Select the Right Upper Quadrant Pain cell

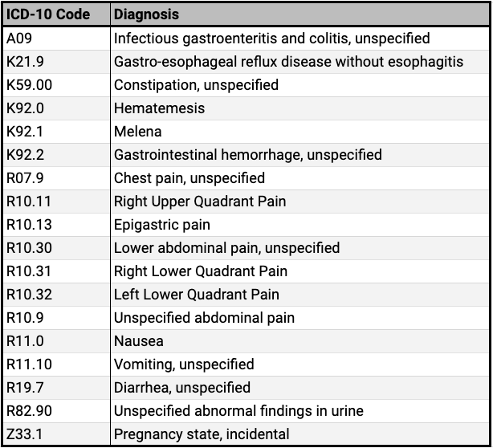click(x=300, y=202)
